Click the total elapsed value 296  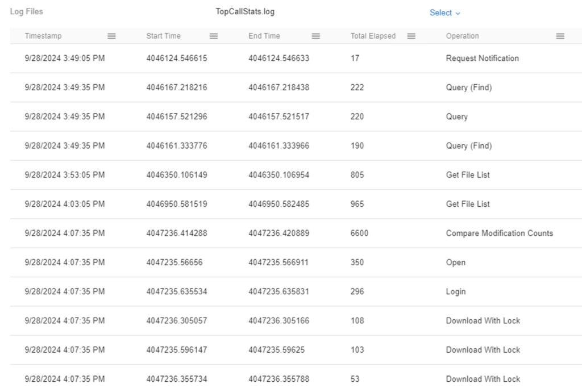click(x=357, y=292)
